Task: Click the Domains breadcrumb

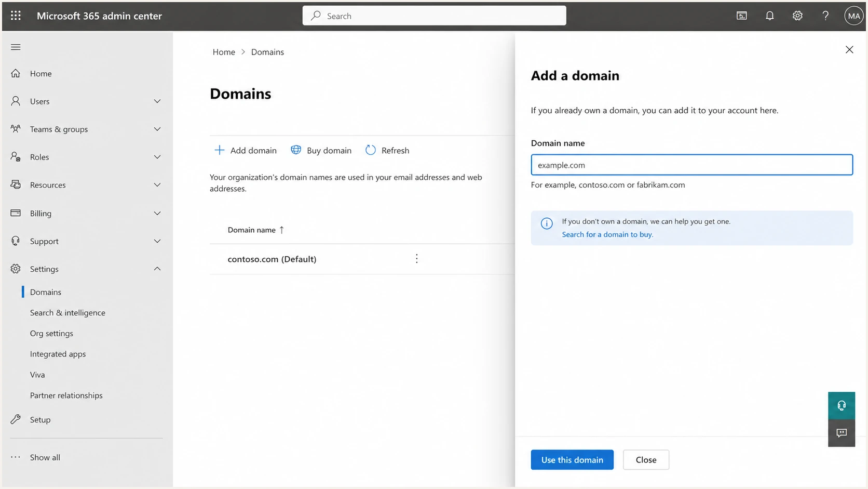Action: [x=267, y=52]
